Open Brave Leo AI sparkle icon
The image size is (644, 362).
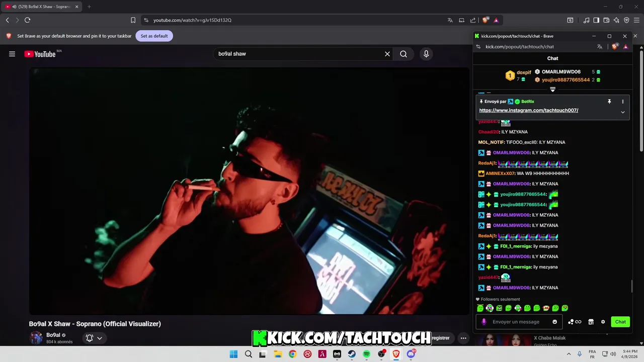click(616, 20)
